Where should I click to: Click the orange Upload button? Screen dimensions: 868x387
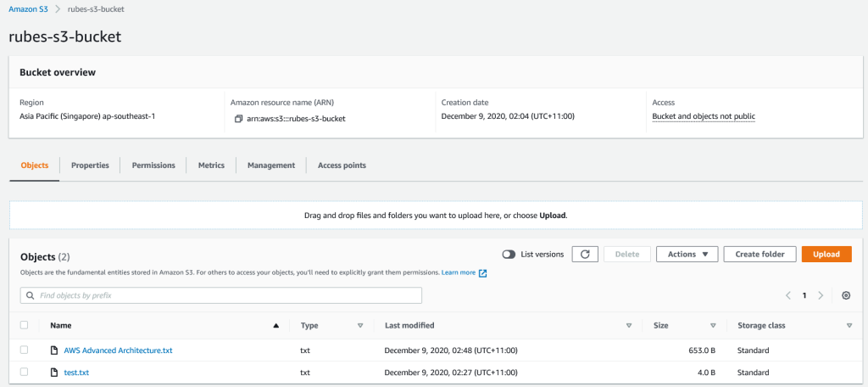[x=826, y=255]
